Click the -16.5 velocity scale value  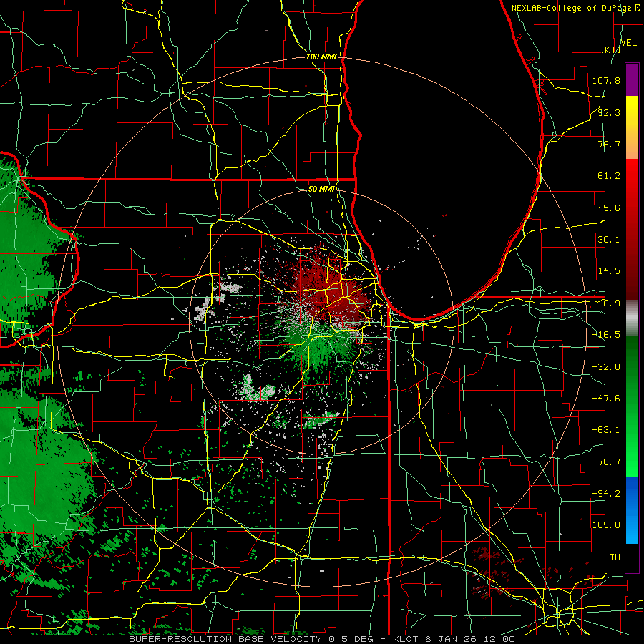pyautogui.click(x=606, y=335)
